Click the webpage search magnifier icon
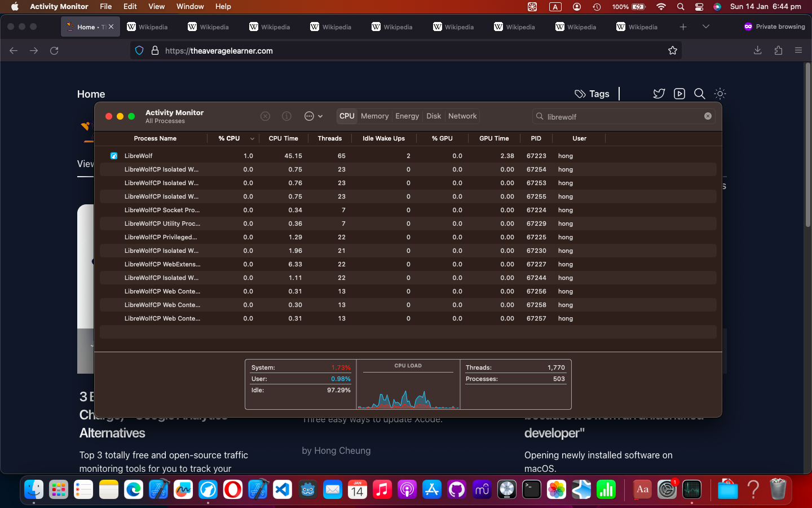The image size is (812, 508). 699,94
